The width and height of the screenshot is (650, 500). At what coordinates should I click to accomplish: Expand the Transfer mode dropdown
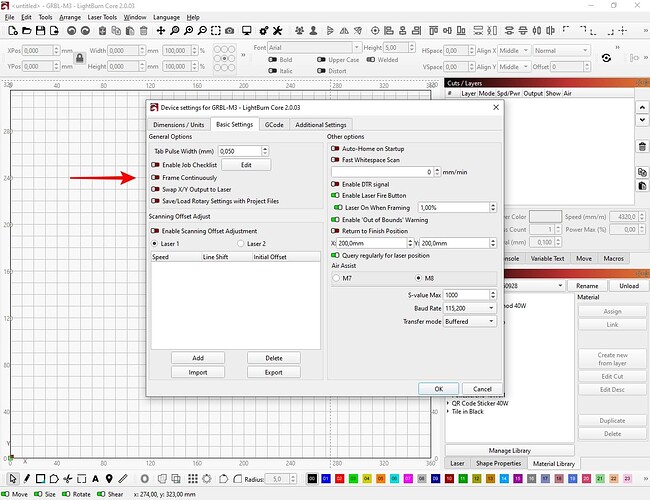[469, 321]
